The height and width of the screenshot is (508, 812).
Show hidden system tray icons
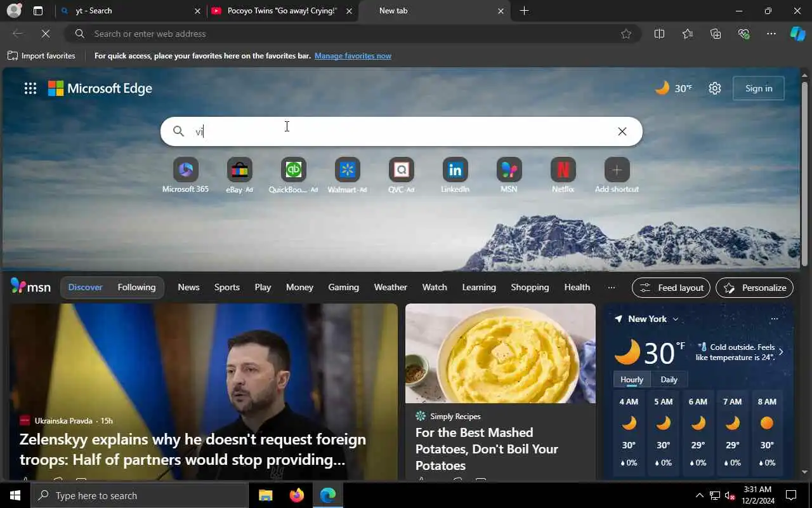click(x=699, y=495)
